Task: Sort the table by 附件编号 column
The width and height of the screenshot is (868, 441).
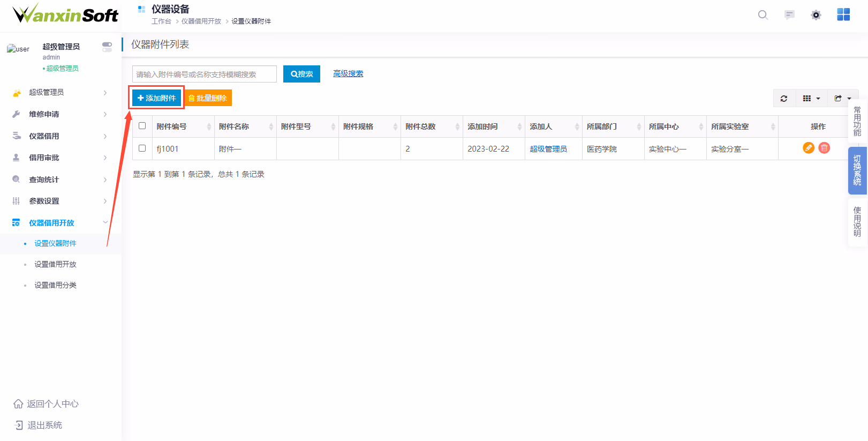Action: (182, 126)
